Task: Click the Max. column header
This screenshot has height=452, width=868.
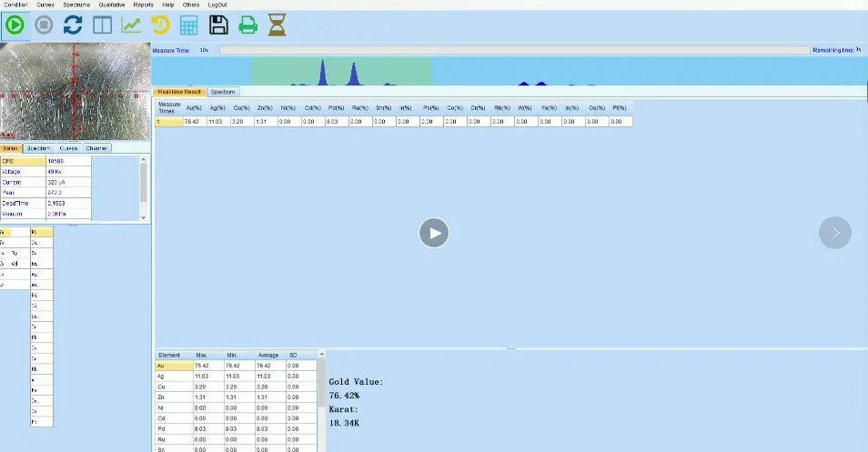Action: [x=201, y=356]
